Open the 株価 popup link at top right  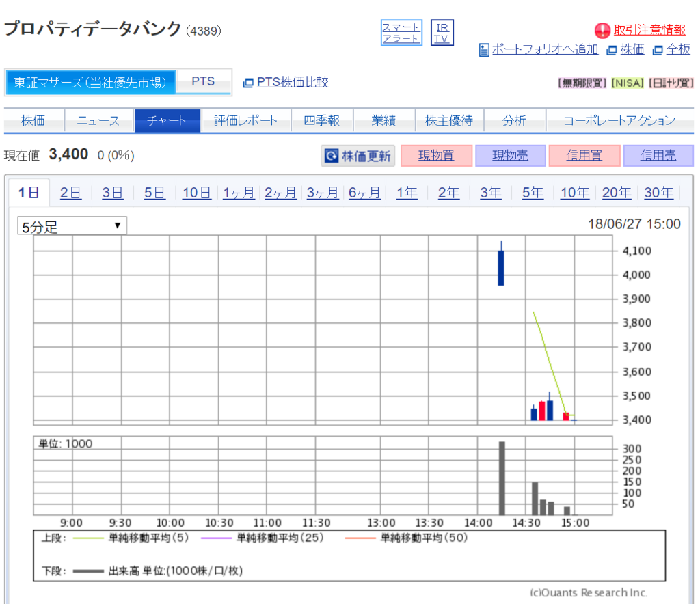click(x=632, y=49)
